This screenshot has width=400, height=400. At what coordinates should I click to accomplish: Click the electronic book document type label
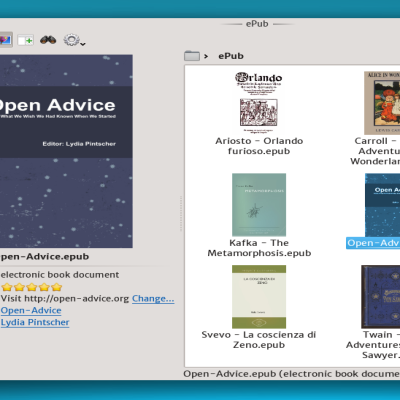tap(60, 275)
